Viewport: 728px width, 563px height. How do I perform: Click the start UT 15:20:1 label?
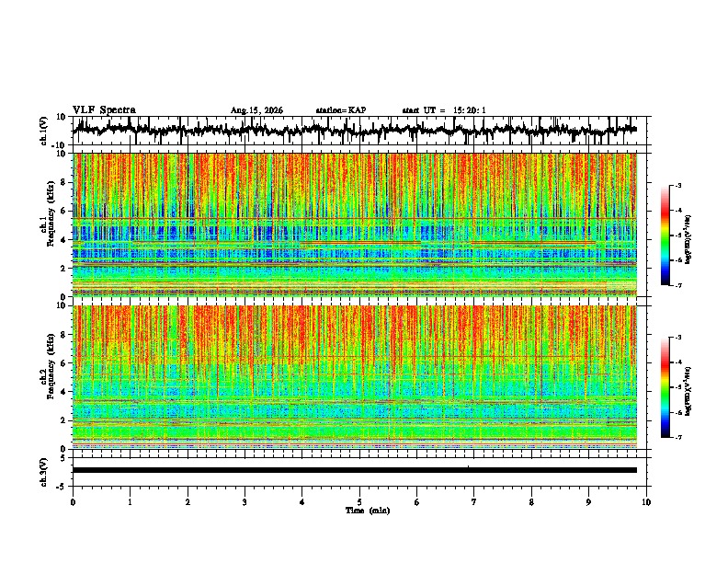click(x=444, y=110)
